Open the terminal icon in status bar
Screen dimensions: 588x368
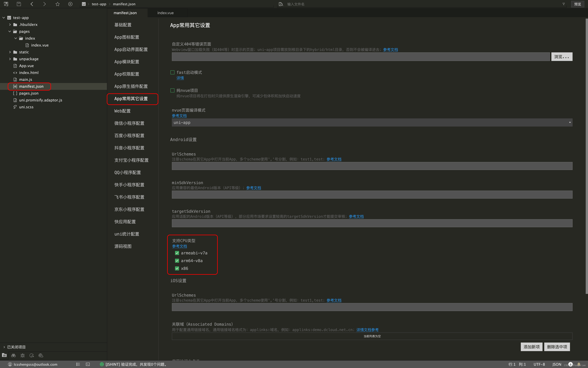coord(88,364)
